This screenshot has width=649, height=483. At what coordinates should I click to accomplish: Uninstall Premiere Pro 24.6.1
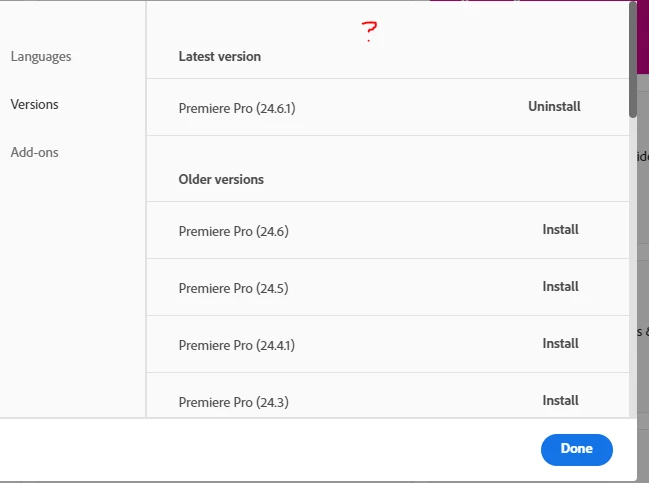point(554,107)
